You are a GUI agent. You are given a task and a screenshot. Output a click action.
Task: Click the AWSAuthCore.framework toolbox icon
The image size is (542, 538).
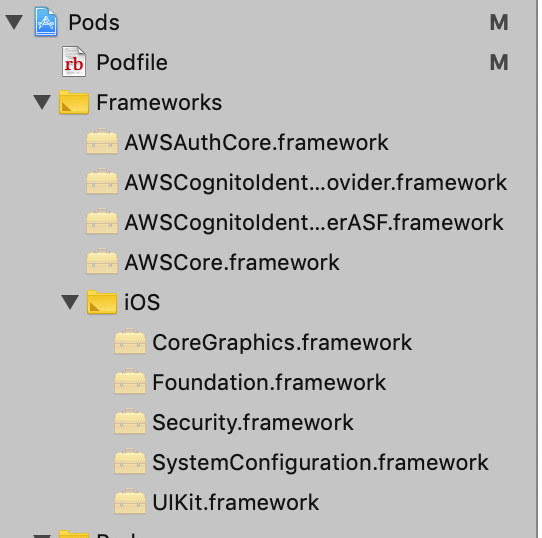(102, 141)
